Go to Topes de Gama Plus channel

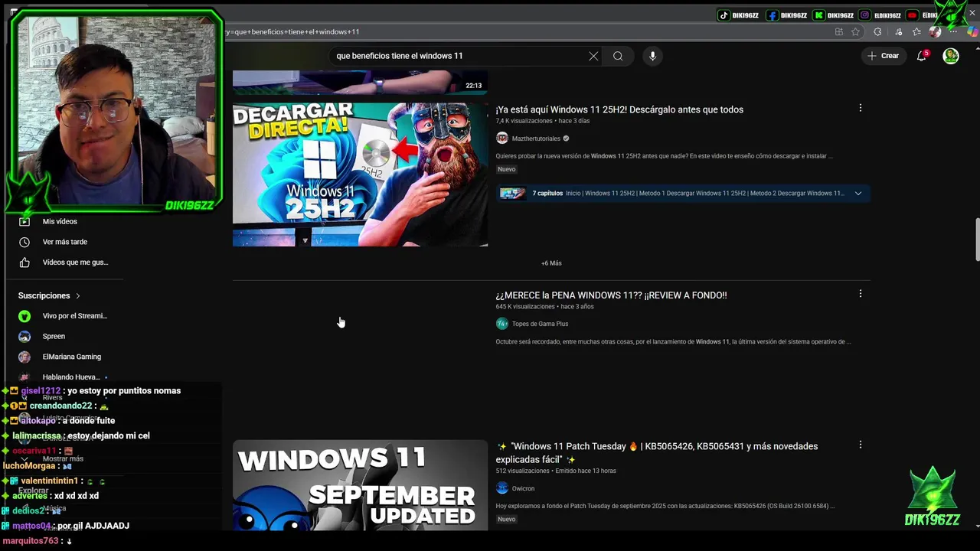point(540,324)
